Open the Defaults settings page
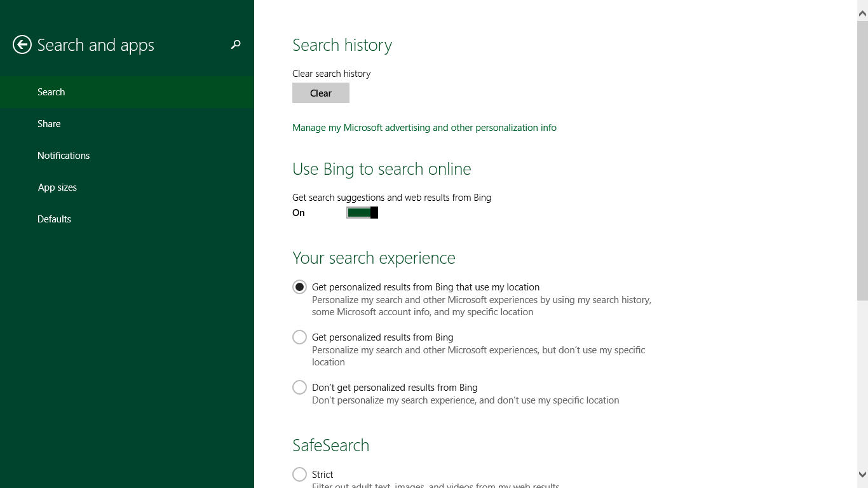This screenshot has height=488, width=868. pos(127,219)
